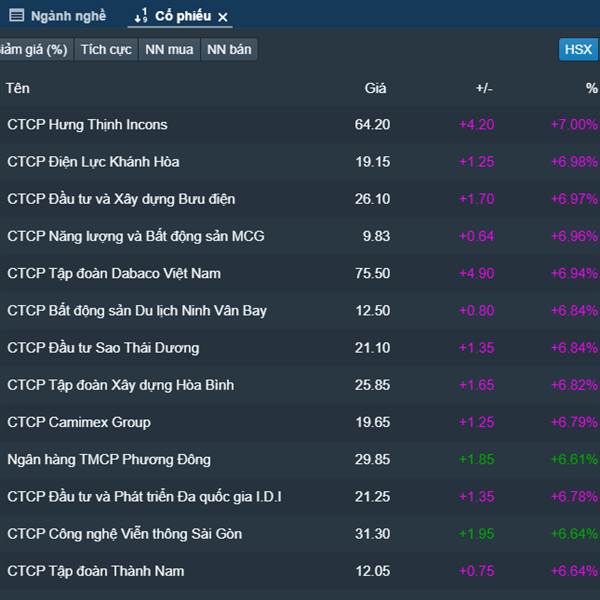Screen dimensions: 600x600
Task: Click percentage +7.00% of Hưng Thịnh Incons
Action: pos(574,124)
